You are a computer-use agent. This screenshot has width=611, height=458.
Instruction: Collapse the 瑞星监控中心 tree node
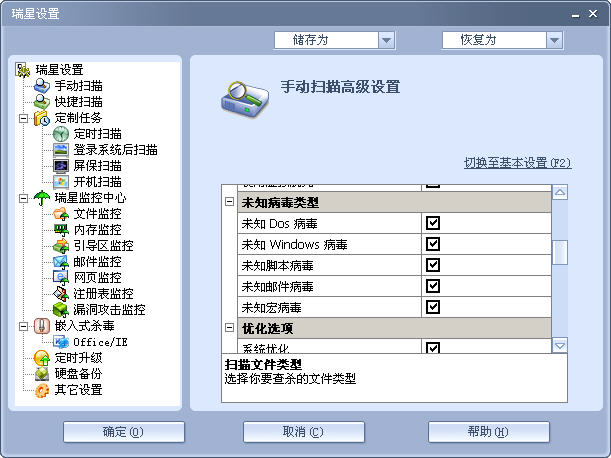[23, 198]
